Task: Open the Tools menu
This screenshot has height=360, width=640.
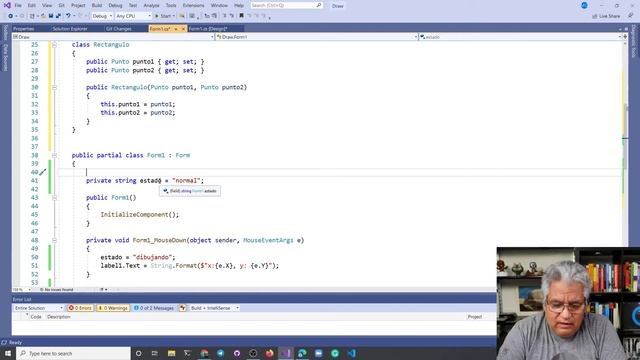Action: pos(171,5)
